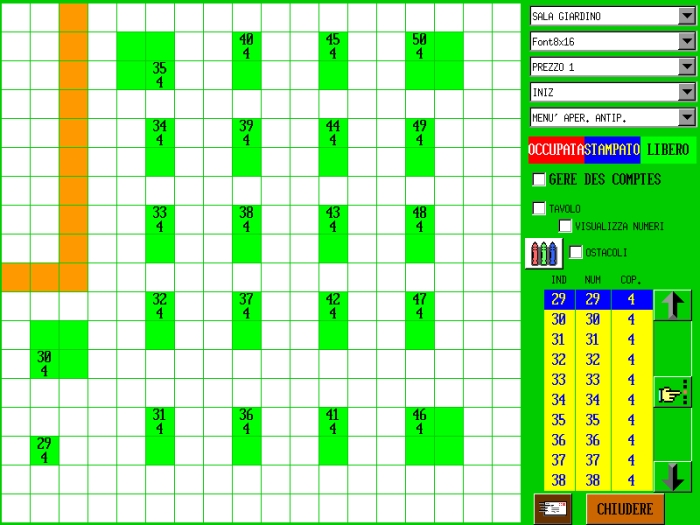Screen dimensions: 700x525
Task: Select the red OCCUPATA status
Action: click(556, 150)
